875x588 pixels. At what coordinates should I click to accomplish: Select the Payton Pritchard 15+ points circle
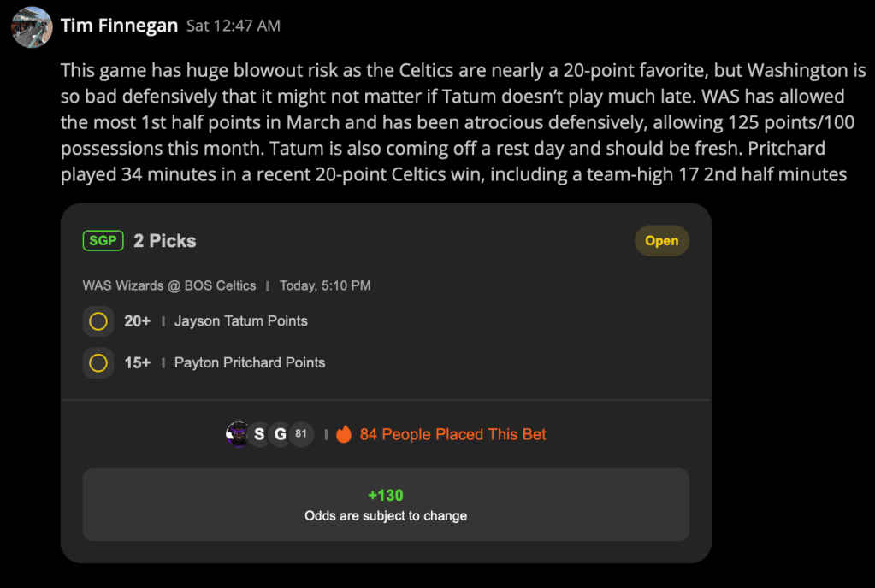(98, 363)
